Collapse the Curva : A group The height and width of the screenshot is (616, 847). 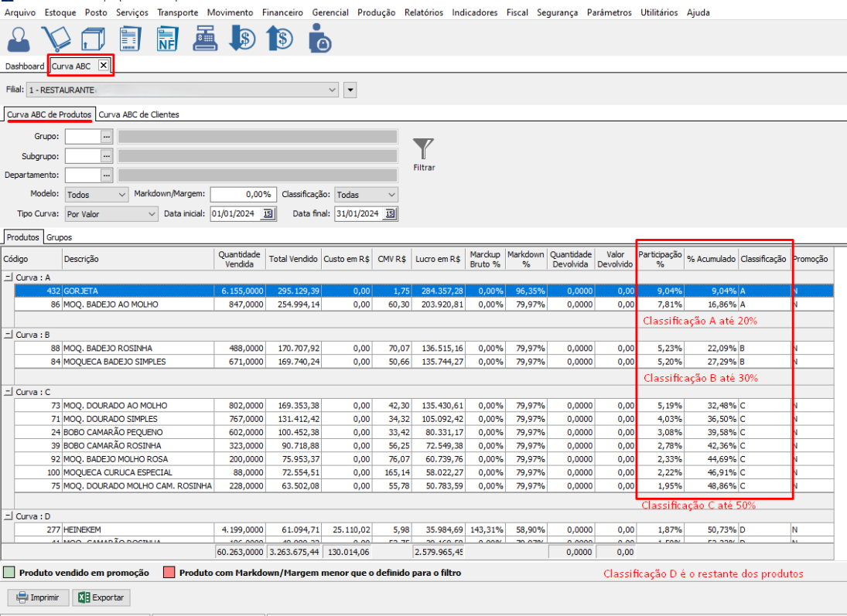pyautogui.click(x=8, y=277)
